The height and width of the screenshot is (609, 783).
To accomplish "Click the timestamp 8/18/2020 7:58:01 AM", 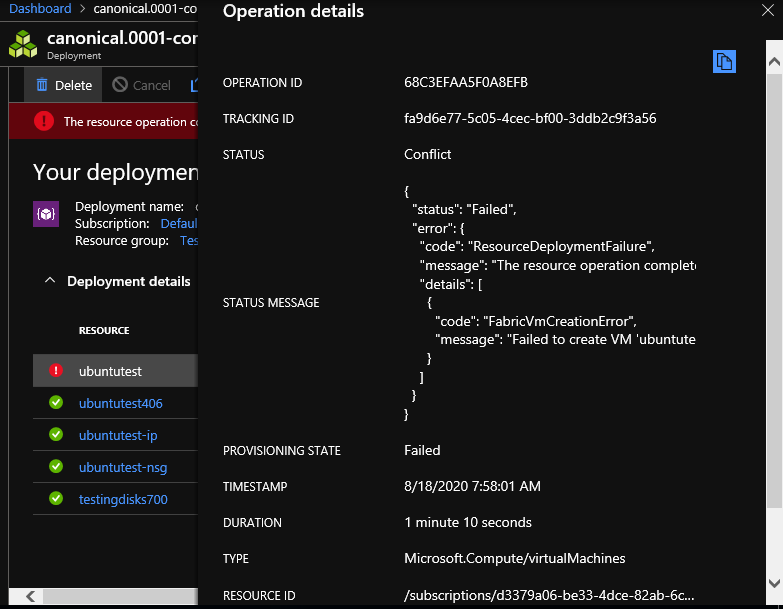I will [472, 486].
